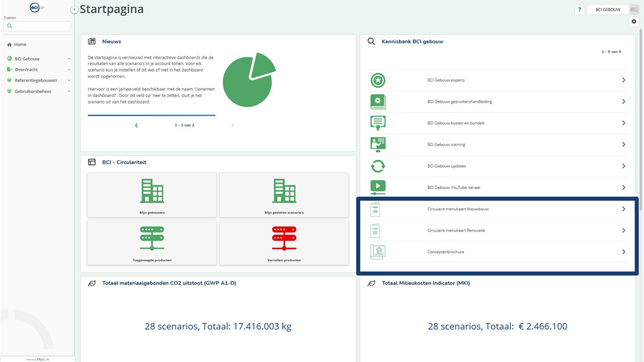Click into the Zoeken search field

pos(37,26)
